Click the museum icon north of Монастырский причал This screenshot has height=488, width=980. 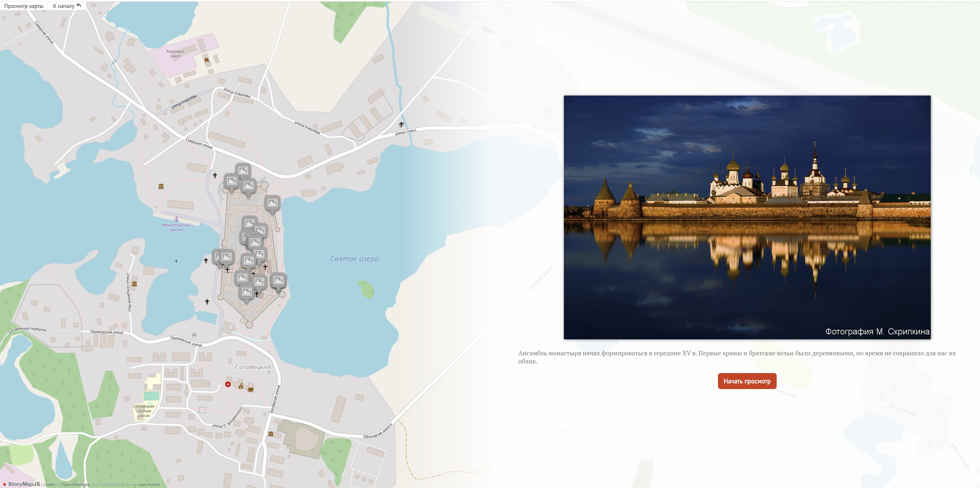(161, 186)
